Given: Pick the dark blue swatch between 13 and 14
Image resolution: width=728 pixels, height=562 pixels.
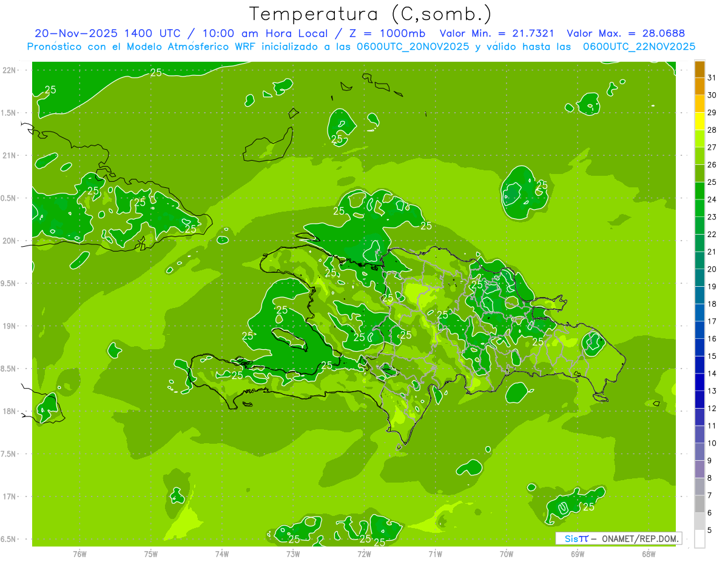Looking at the screenshot, I should 699,382.
